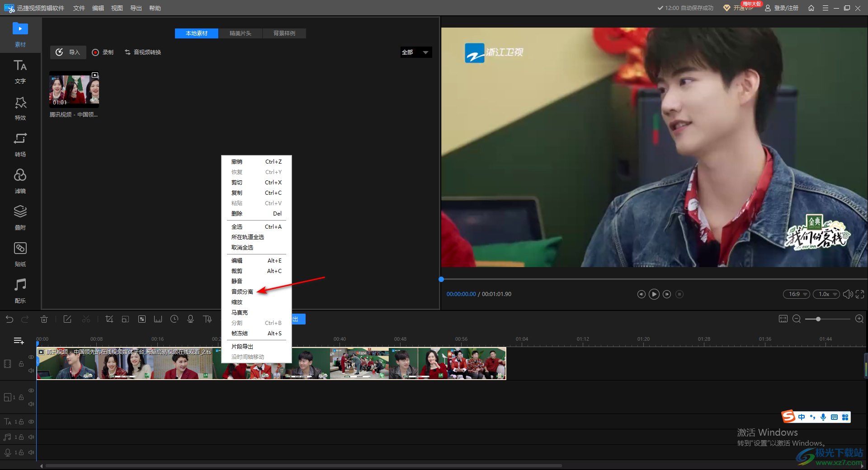The height and width of the screenshot is (470, 868).
Task: Mute the picture-in-picture track audio
Action: coord(31,404)
